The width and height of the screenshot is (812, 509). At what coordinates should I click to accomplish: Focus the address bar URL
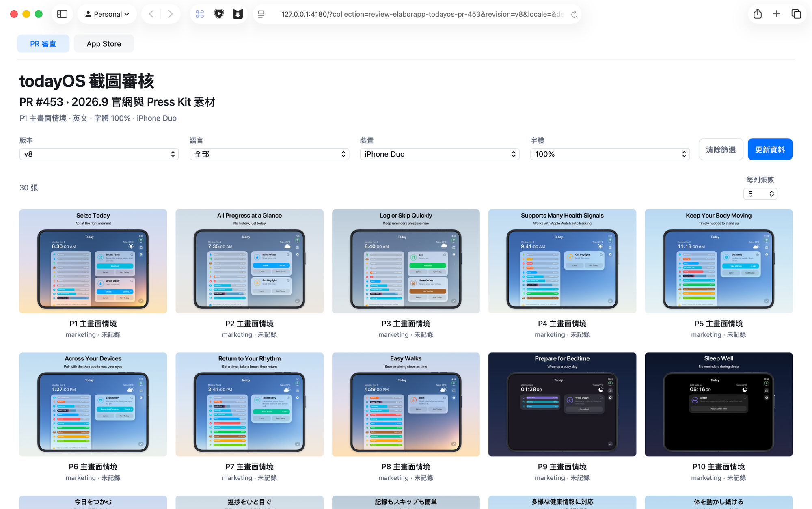(422, 14)
